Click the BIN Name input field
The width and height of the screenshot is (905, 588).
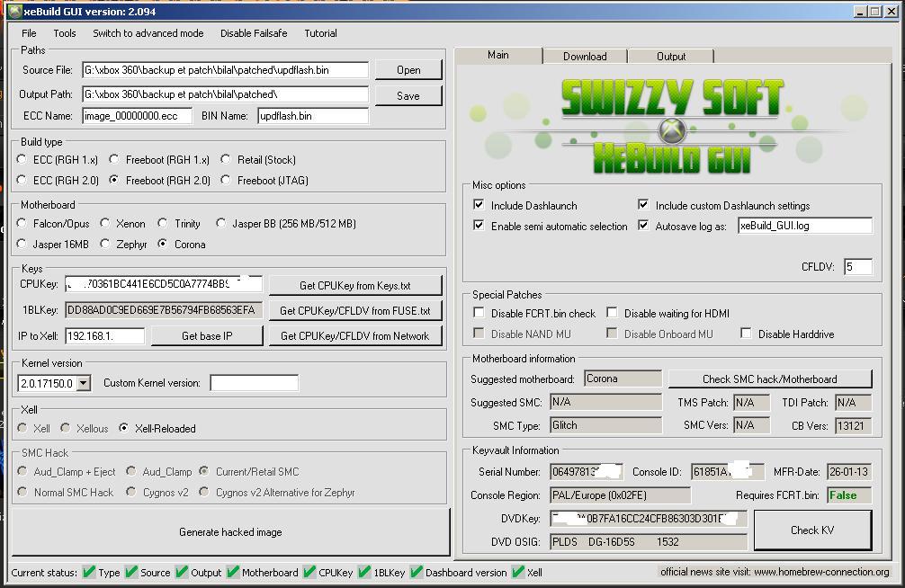313,116
